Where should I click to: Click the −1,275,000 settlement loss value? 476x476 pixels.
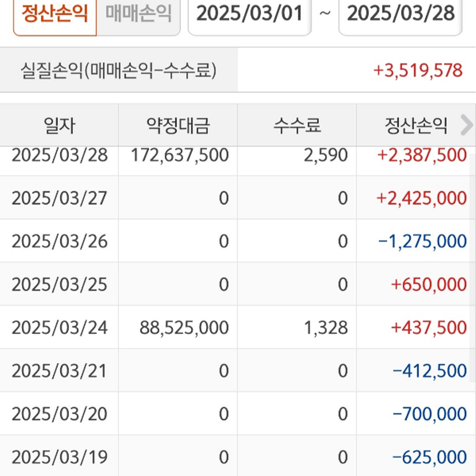click(422, 242)
